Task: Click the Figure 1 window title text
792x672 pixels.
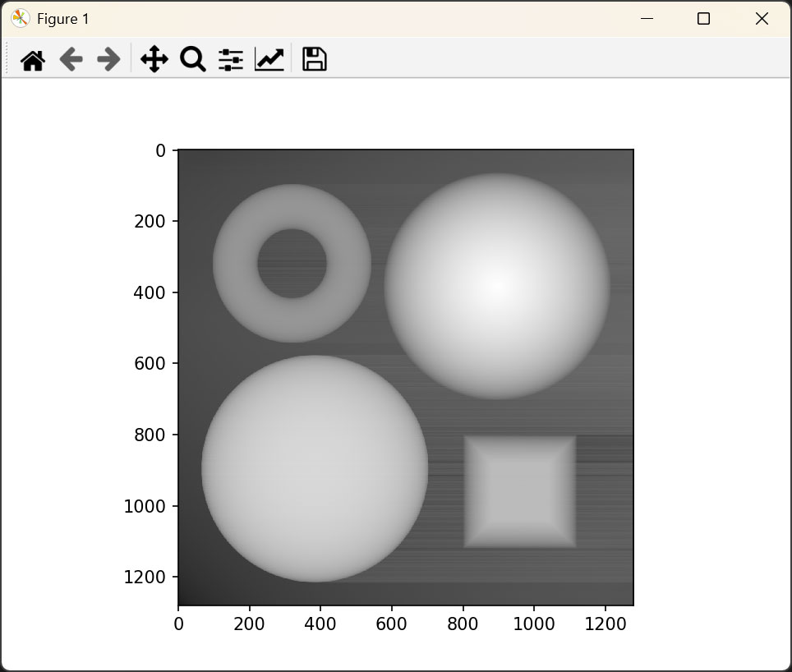Action: [63, 19]
